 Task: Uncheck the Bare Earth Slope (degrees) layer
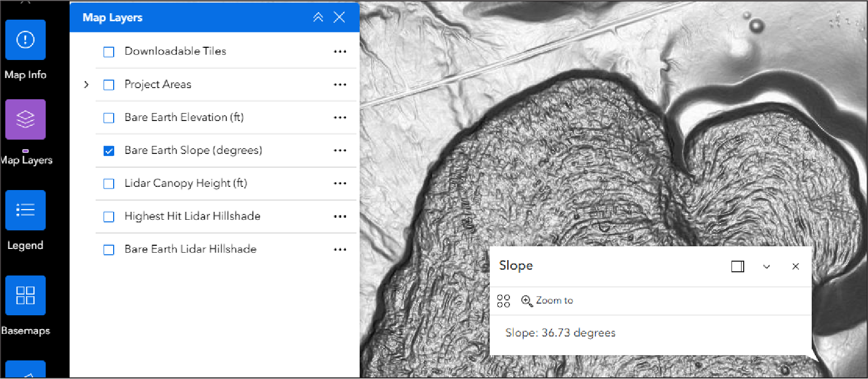point(109,151)
